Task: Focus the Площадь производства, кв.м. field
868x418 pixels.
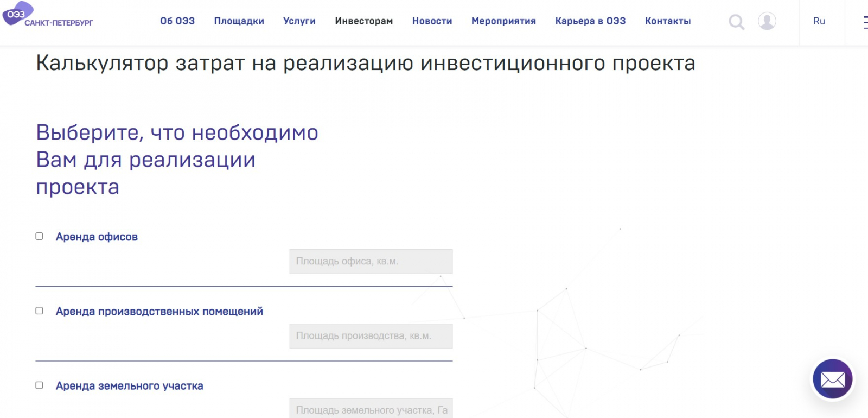Action: 371,336
